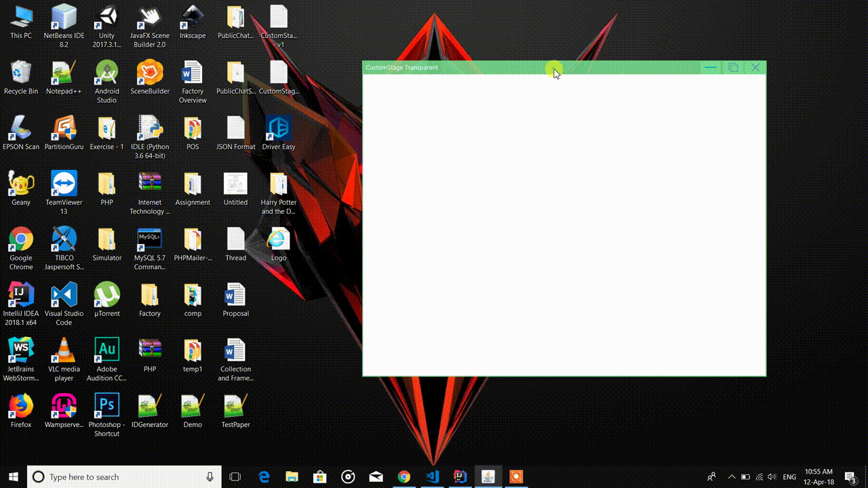Launch Firefox from the desktop
The height and width of the screenshot is (488, 868).
pyautogui.click(x=21, y=411)
